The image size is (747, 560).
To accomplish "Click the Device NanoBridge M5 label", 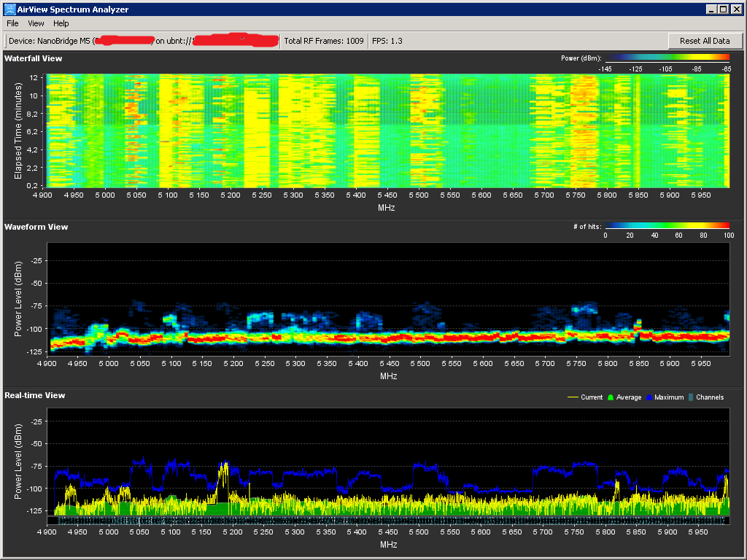I will click(50, 41).
